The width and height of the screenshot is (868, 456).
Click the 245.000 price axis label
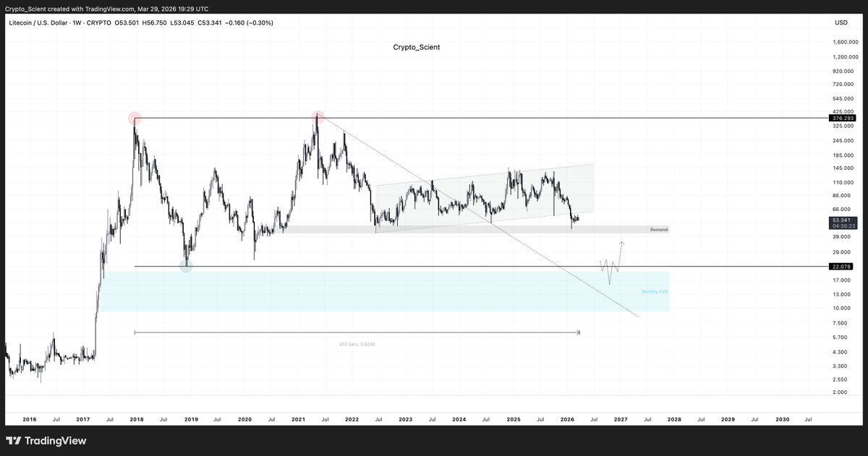coord(843,140)
